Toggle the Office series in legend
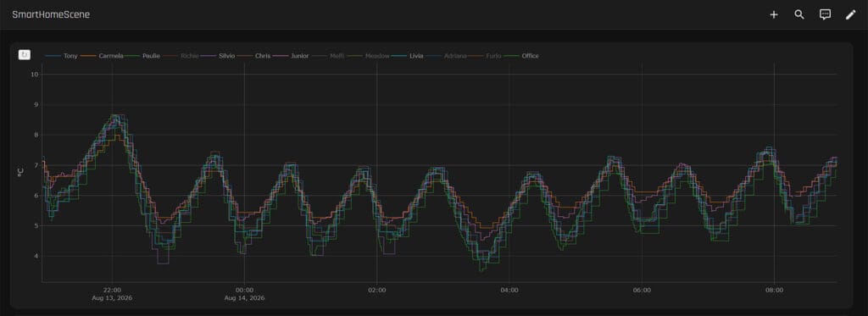 tap(530, 56)
